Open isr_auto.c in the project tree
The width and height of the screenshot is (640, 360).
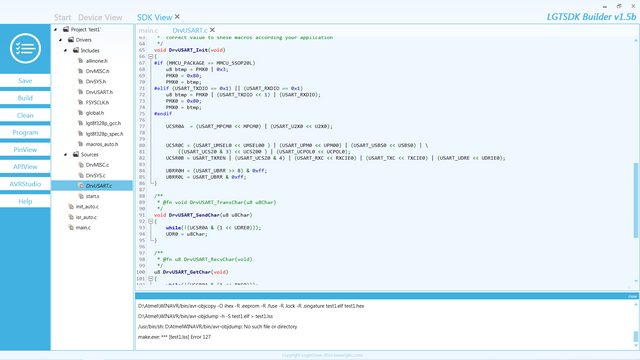[x=87, y=217]
